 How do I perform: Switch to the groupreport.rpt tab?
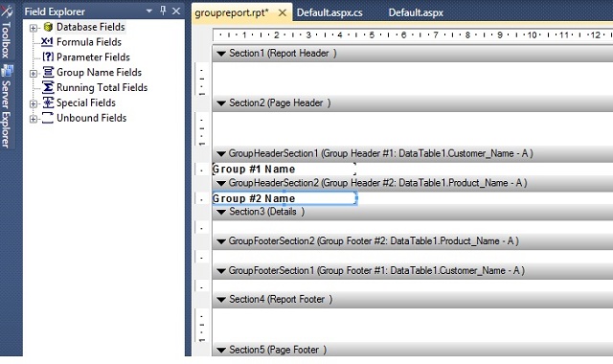(x=232, y=12)
